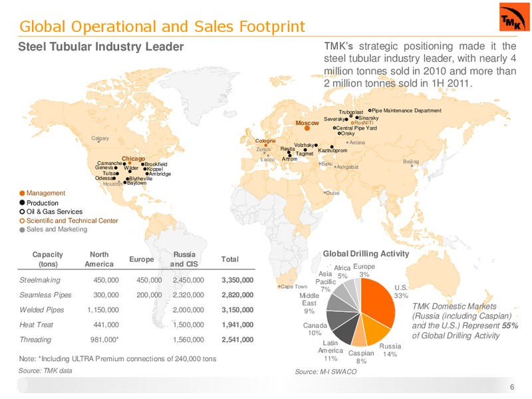Click the light orange Caspian 8% pie slice
532x399 pixels.
point(360,334)
